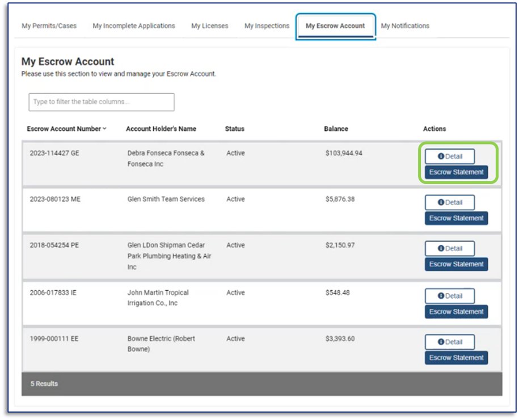519x420 pixels.
Task: Sort table by Account Holder's Name header
Action: tap(161, 129)
